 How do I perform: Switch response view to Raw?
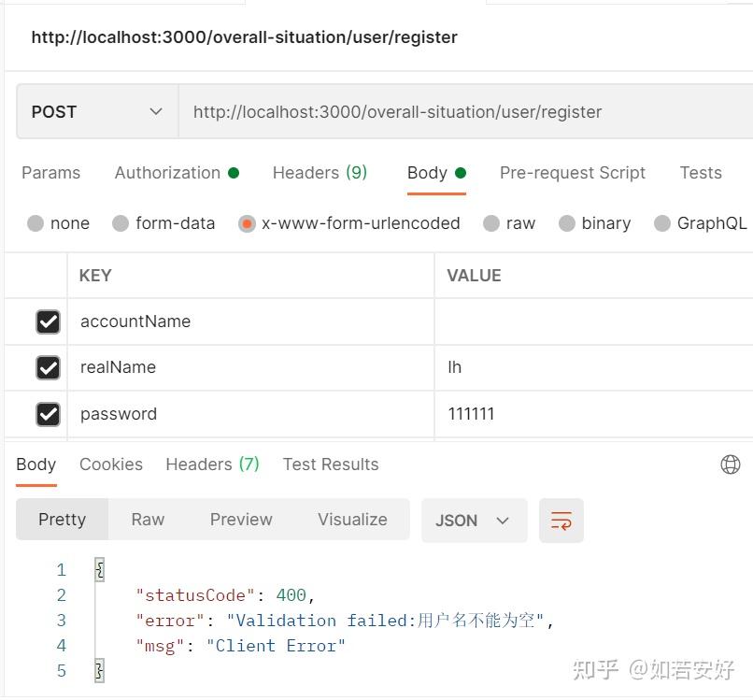[148, 520]
